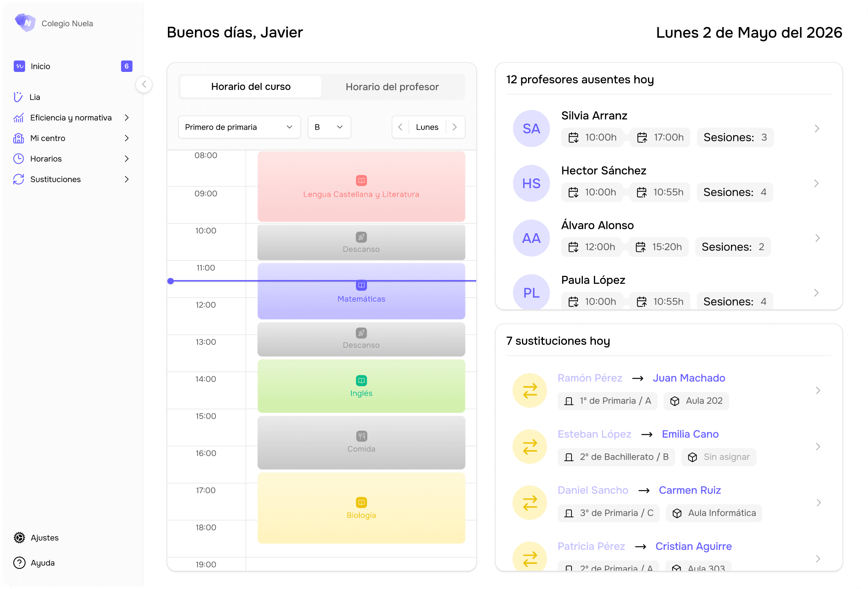Click the Colegio Nuela logo icon
Viewport: 868px width, 589px height.
(x=25, y=23)
